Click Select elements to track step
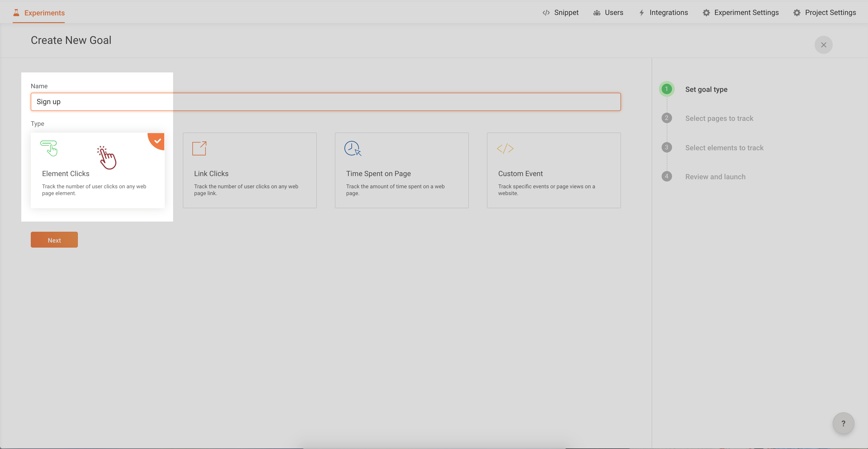The height and width of the screenshot is (449, 868). tap(725, 148)
